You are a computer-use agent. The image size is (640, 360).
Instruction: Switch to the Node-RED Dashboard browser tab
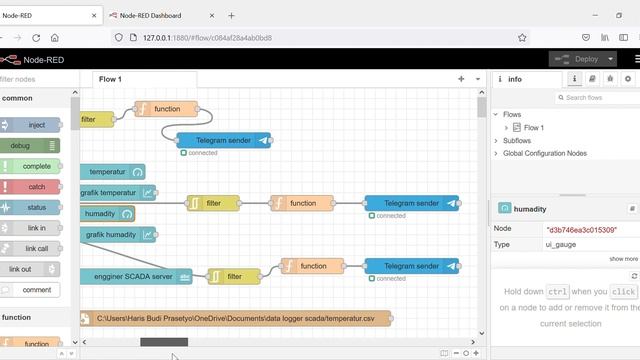click(x=162, y=16)
